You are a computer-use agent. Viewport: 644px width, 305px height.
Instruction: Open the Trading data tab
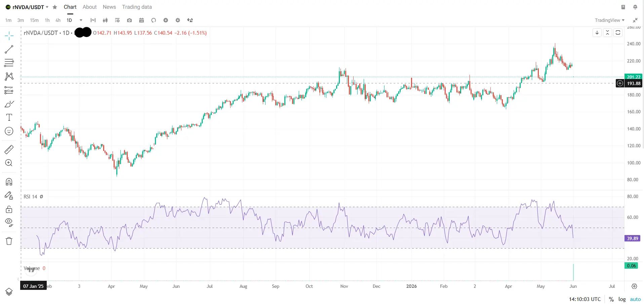pyautogui.click(x=137, y=7)
